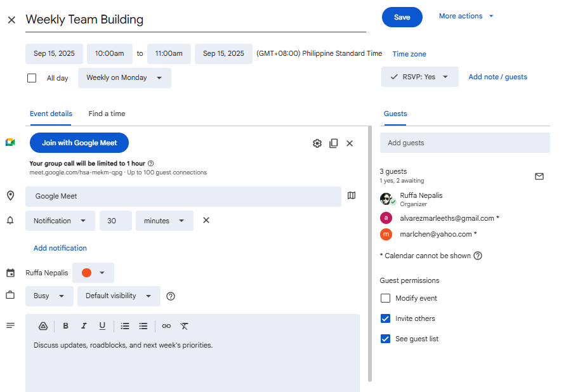This screenshot has height=392, width=566.
Task: Open minutes unit dropdown
Action: click(164, 221)
